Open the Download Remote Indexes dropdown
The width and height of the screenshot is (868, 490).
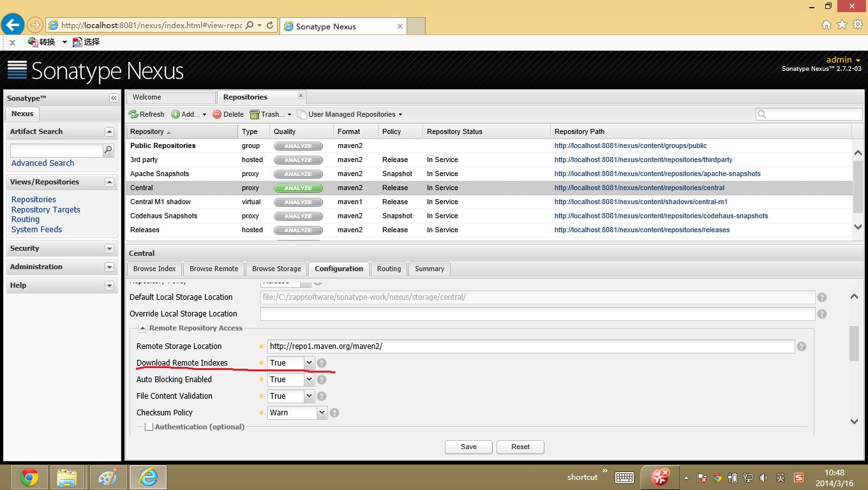[310, 363]
